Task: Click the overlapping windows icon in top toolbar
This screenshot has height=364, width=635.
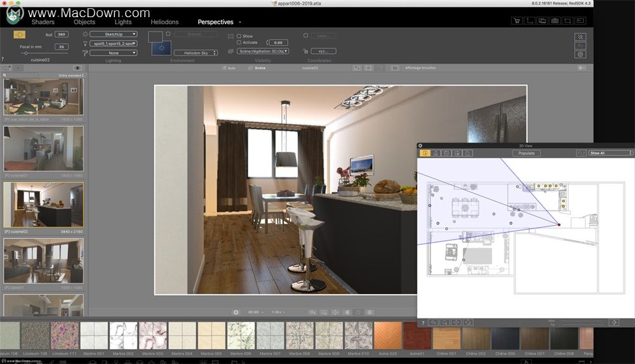Action: click(542, 21)
